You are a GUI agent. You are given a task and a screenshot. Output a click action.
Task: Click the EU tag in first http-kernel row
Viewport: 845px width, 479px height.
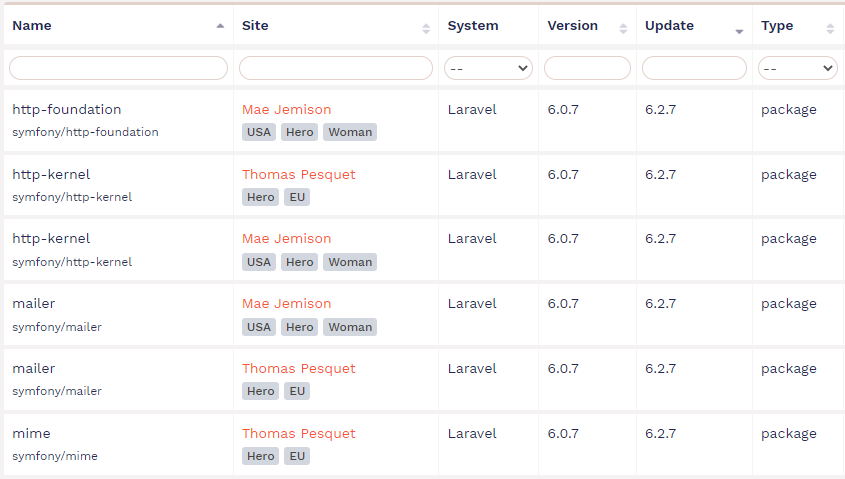(297, 197)
